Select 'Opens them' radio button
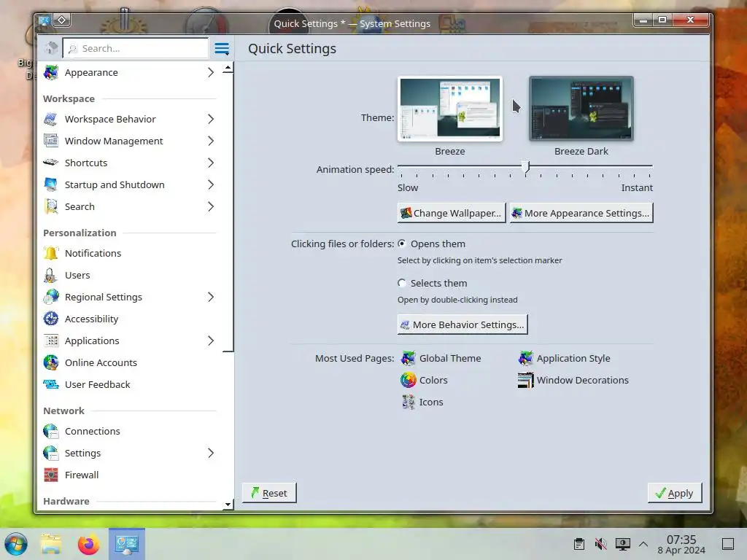747x560 pixels. point(402,244)
